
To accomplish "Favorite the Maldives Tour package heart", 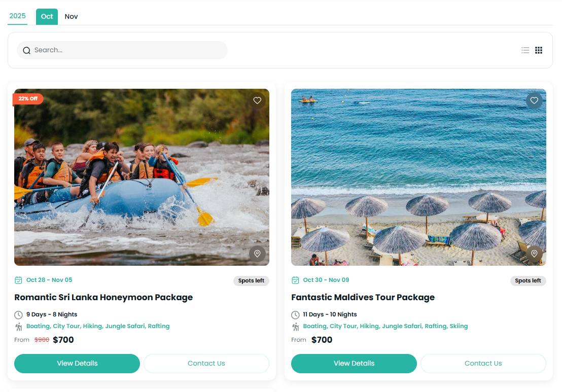I will (x=534, y=100).
